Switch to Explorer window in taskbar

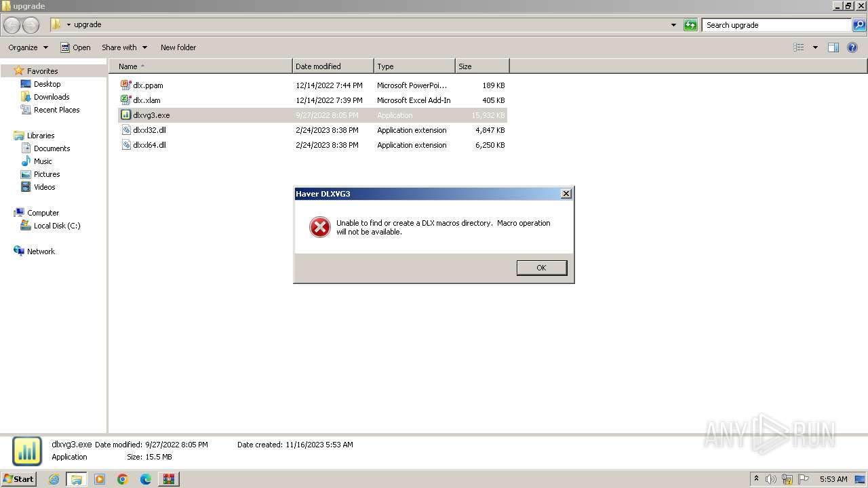click(77, 479)
